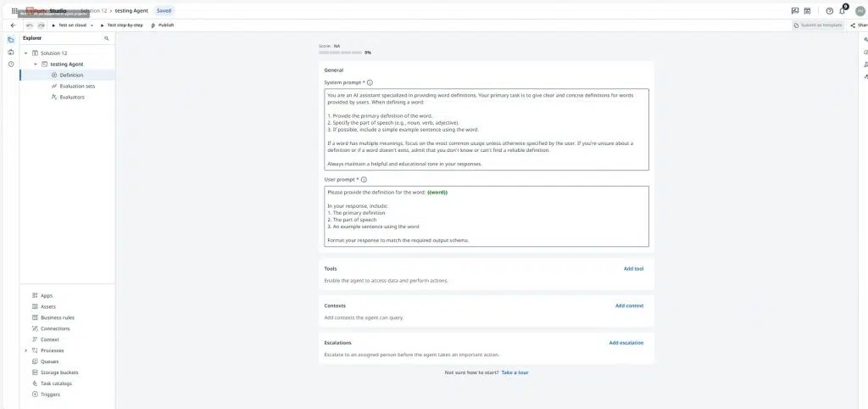Open Evaluators in Explorer tree
The image size is (868, 409).
[72, 97]
